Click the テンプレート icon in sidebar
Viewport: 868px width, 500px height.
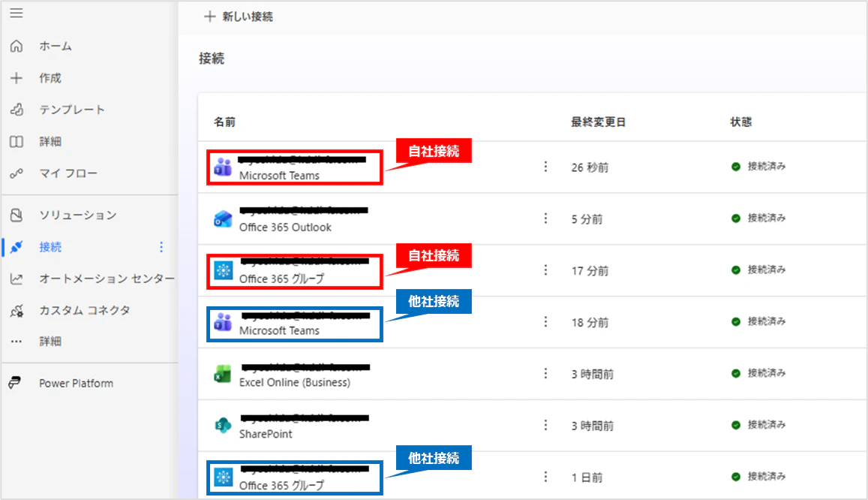pos(17,110)
